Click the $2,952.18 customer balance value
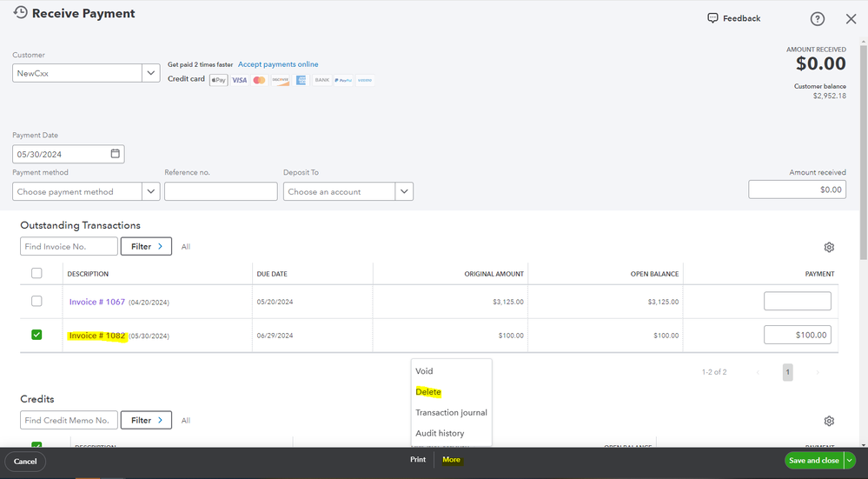868x479 pixels. [829, 96]
